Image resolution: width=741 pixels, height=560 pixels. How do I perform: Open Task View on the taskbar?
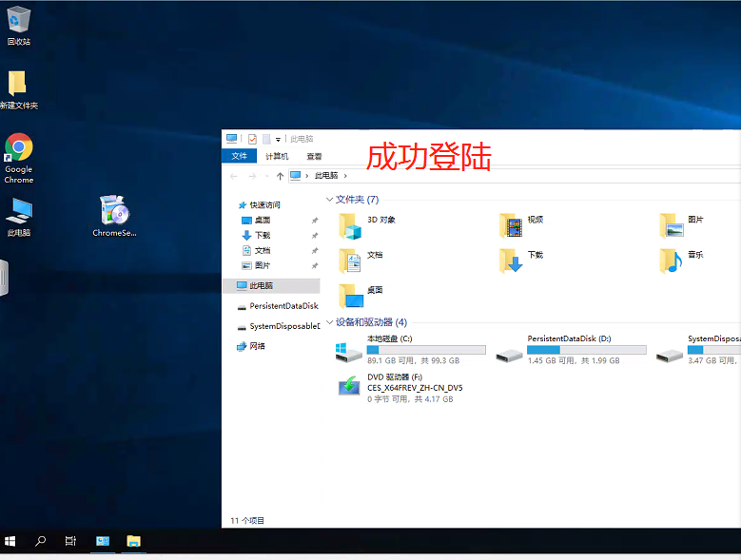click(70, 541)
